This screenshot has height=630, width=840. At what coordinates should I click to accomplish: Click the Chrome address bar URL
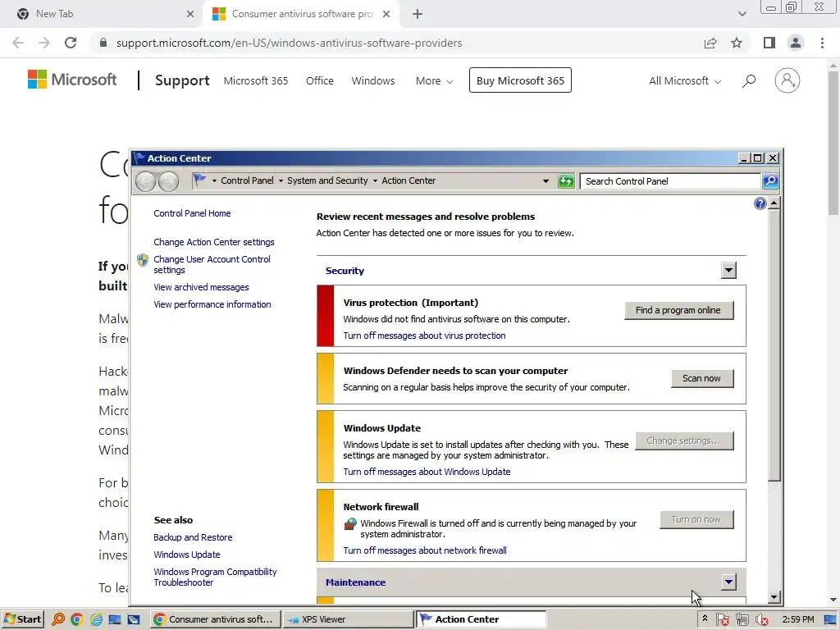[x=289, y=43]
